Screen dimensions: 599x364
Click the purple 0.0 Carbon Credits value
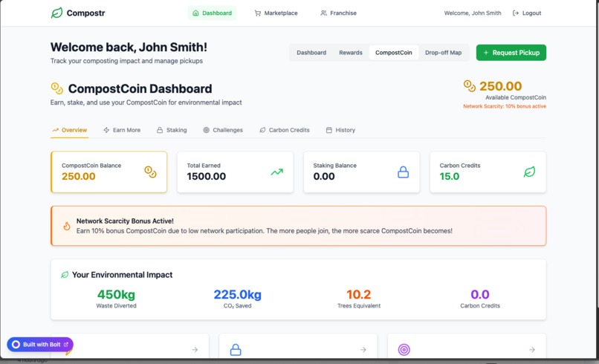[480, 294]
